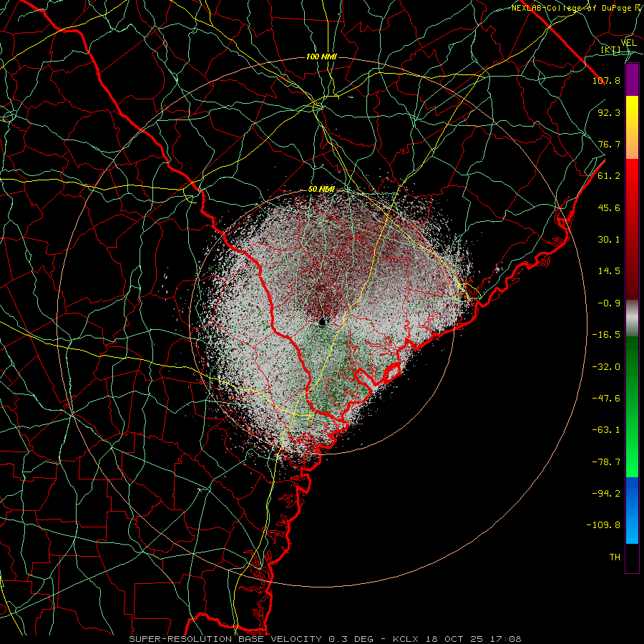Pick the red segment of the velocity scale
Screen dimensions: 644x644
click(632, 229)
